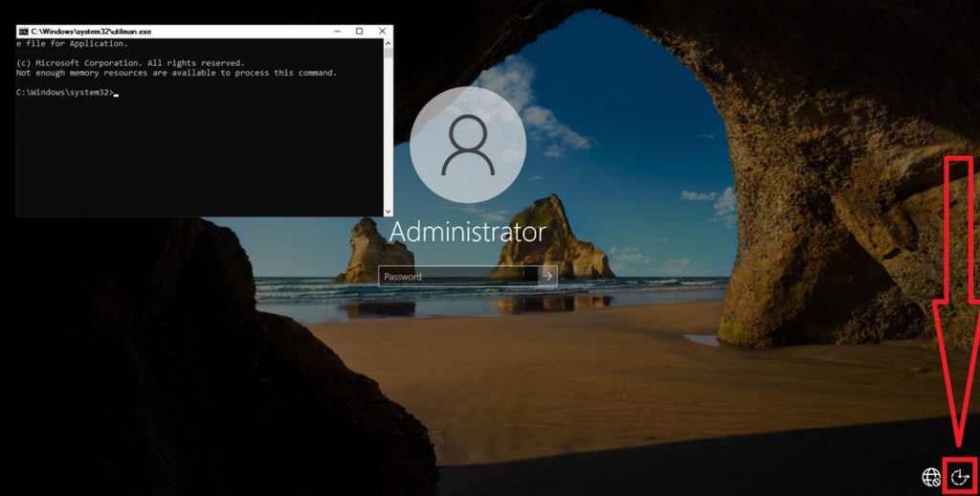Open the network status globe icon
The width and height of the screenshot is (980, 496).
[x=930, y=476]
